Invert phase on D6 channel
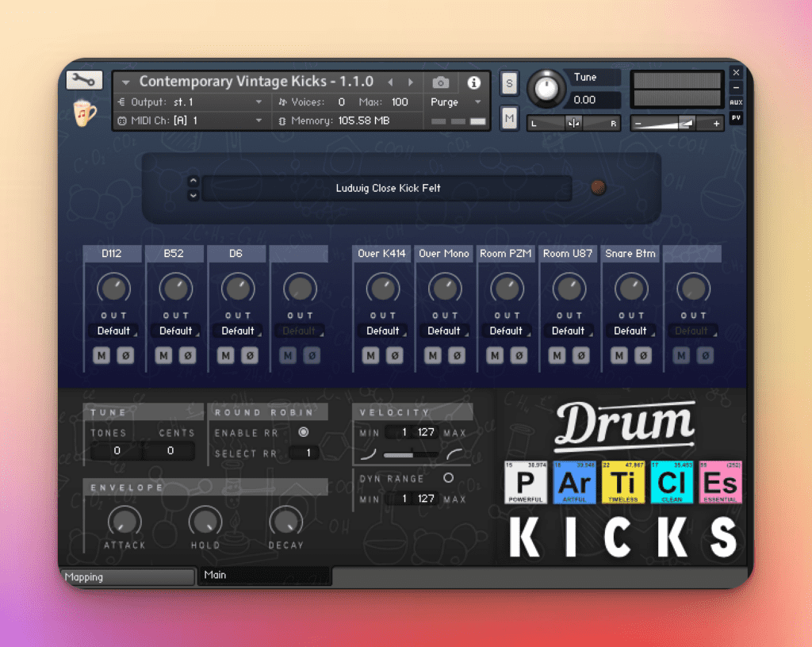812x647 pixels. tap(250, 355)
